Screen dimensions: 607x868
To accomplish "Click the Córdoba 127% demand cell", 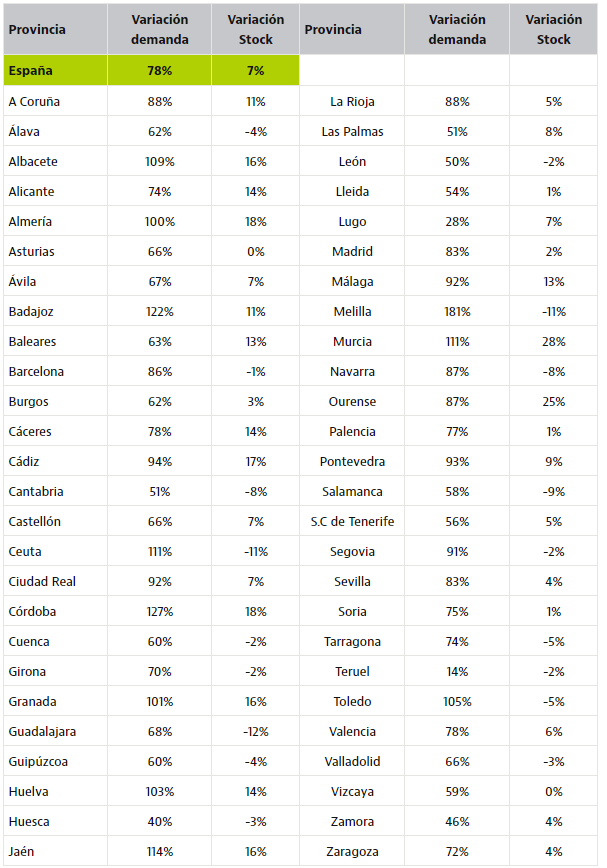I will [x=159, y=612].
